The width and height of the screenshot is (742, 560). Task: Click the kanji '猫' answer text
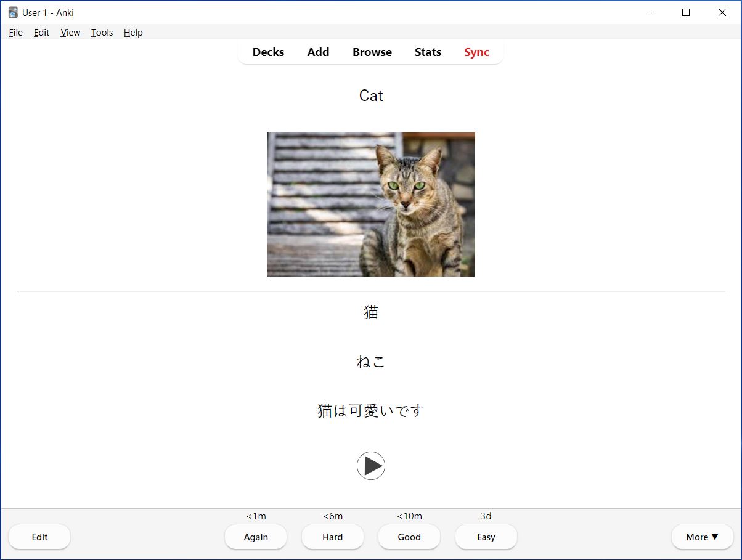tap(371, 312)
